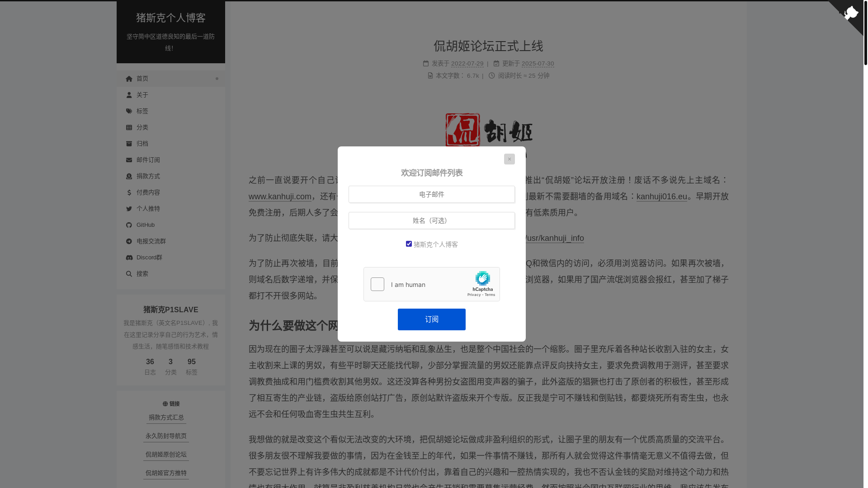Image resolution: width=868 pixels, height=488 pixels.
Task: Click the home icon beside 首页
Action: pos(129,79)
